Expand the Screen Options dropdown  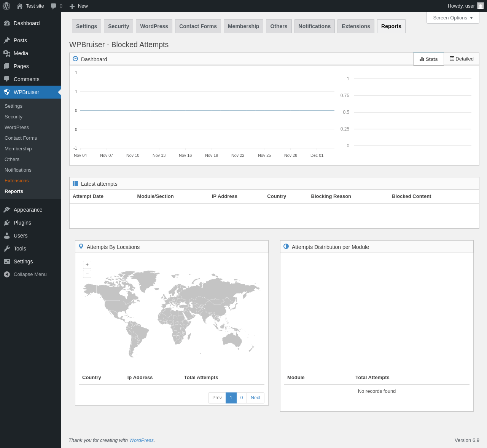point(452,18)
